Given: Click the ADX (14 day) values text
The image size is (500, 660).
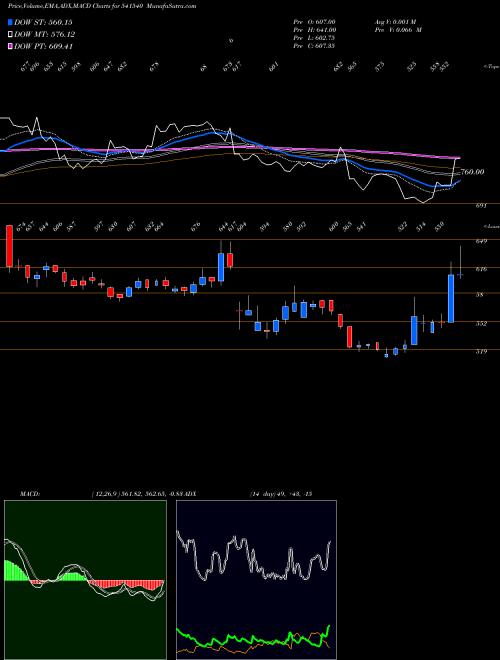Looking at the screenshot, I should tap(281, 494).
